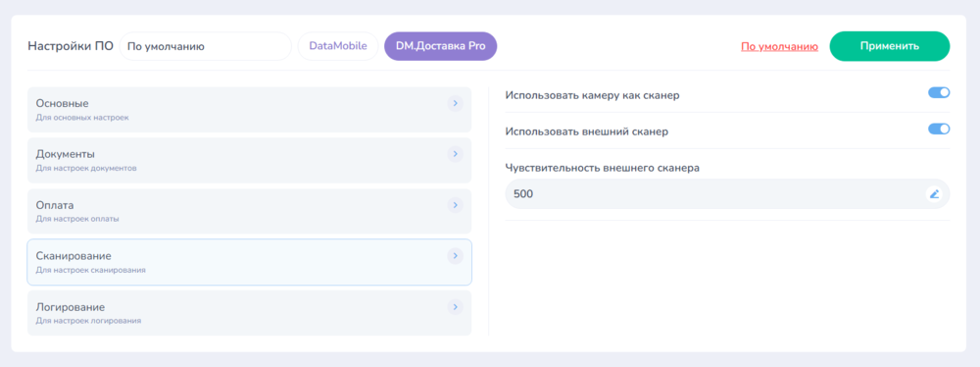This screenshot has height=367, width=980.
Task: Open the Основные settings title
Action: 63,104
